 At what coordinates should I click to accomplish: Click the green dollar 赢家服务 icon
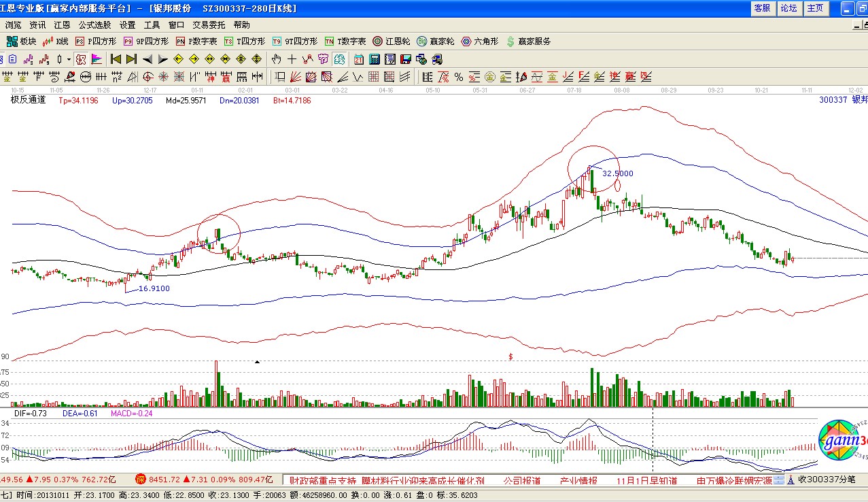pyautogui.click(x=510, y=41)
